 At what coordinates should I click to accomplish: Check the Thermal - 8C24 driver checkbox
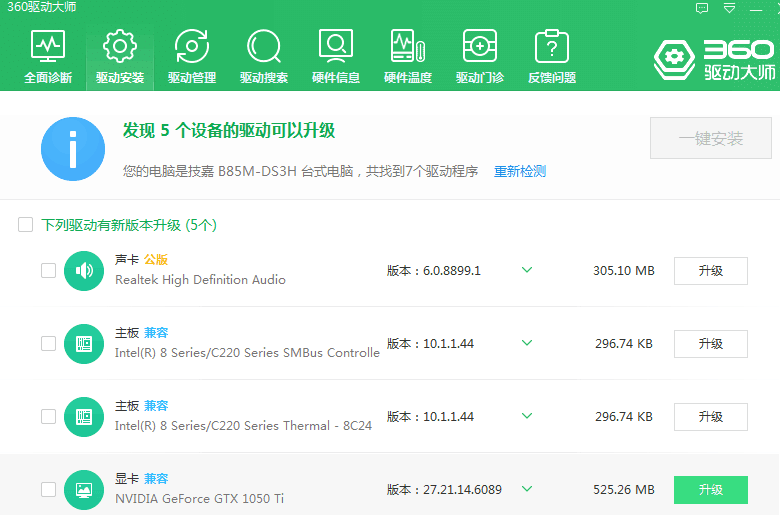[x=48, y=417]
